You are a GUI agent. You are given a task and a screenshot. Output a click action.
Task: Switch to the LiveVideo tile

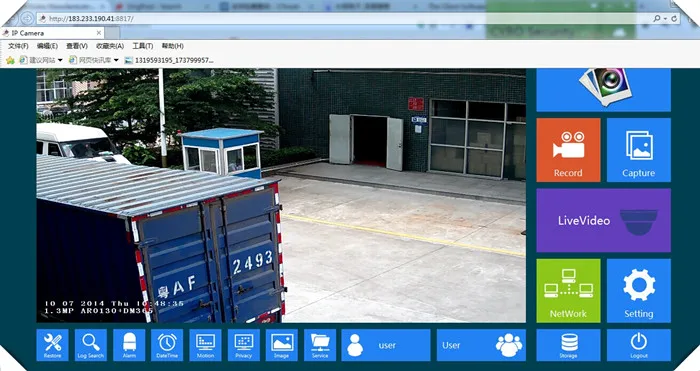click(x=604, y=220)
